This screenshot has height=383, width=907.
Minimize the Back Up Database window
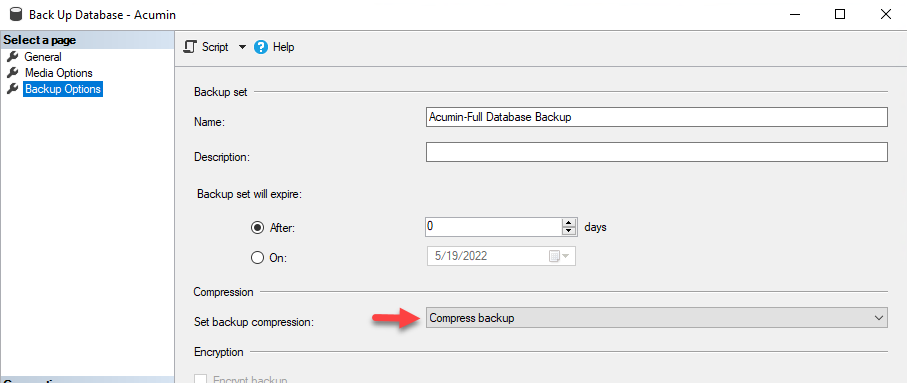click(x=795, y=14)
